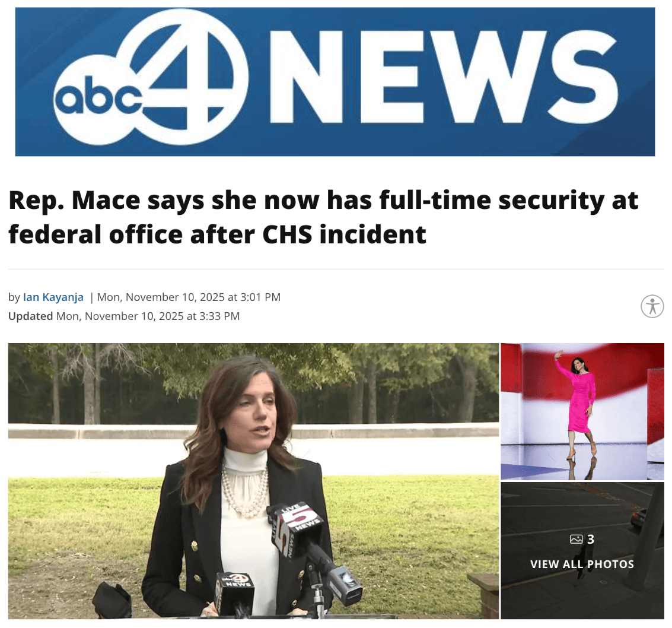
Task: Open the dark parking lot thumbnail
Action: pos(582,550)
